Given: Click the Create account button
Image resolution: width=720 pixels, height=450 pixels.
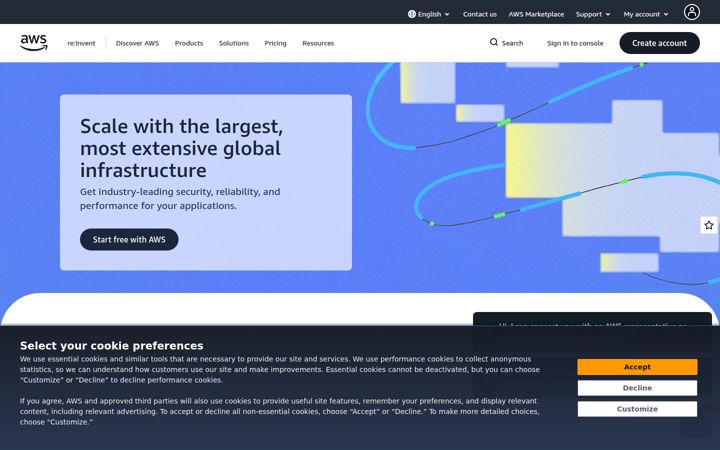Looking at the screenshot, I should tap(659, 43).
